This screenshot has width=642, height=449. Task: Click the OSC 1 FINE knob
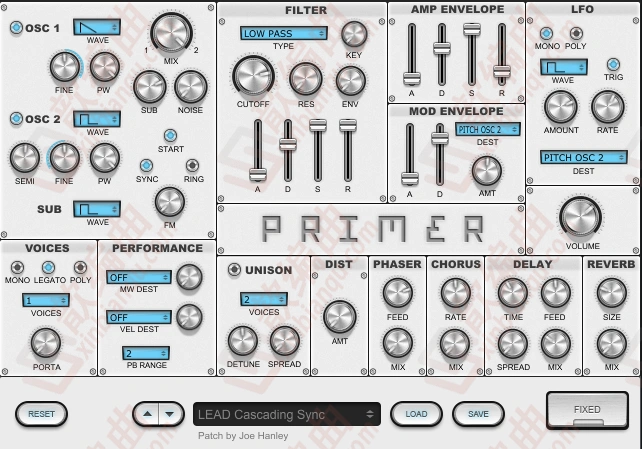pyautogui.click(x=65, y=67)
